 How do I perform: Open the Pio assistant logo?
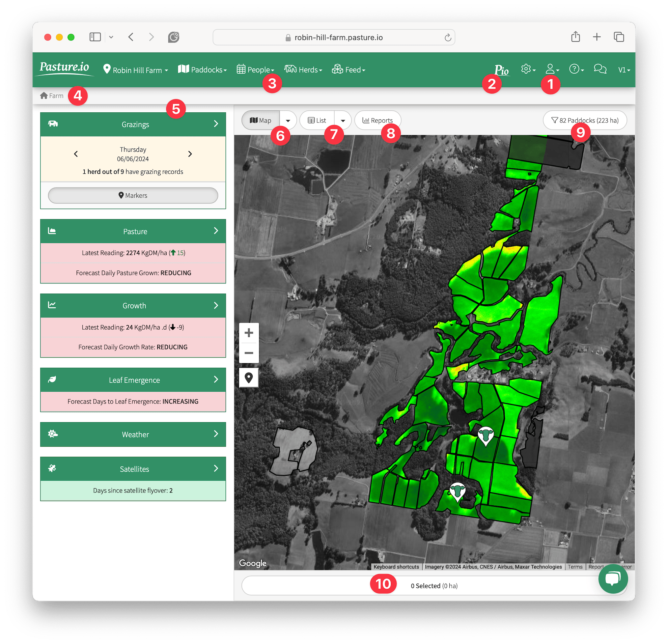pyautogui.click(x=501, y=70)
